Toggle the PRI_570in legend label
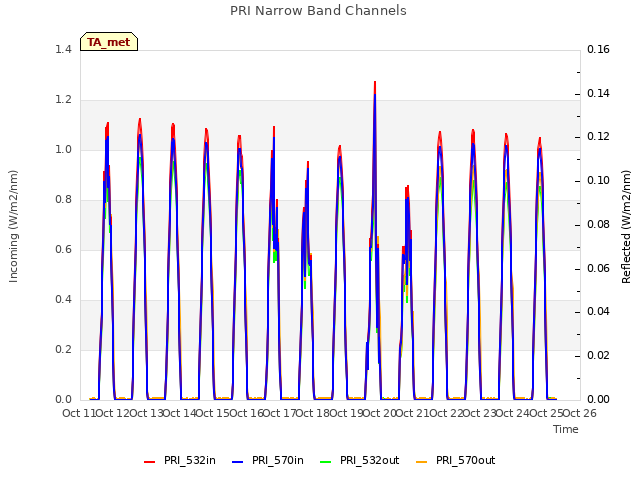 [x=278, y=460]
